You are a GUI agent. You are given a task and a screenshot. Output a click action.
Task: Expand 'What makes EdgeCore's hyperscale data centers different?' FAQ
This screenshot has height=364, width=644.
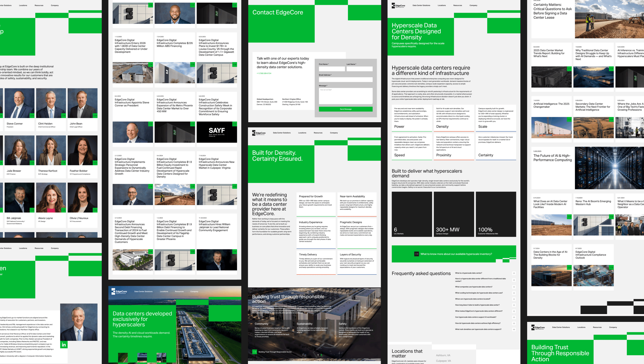514,311
